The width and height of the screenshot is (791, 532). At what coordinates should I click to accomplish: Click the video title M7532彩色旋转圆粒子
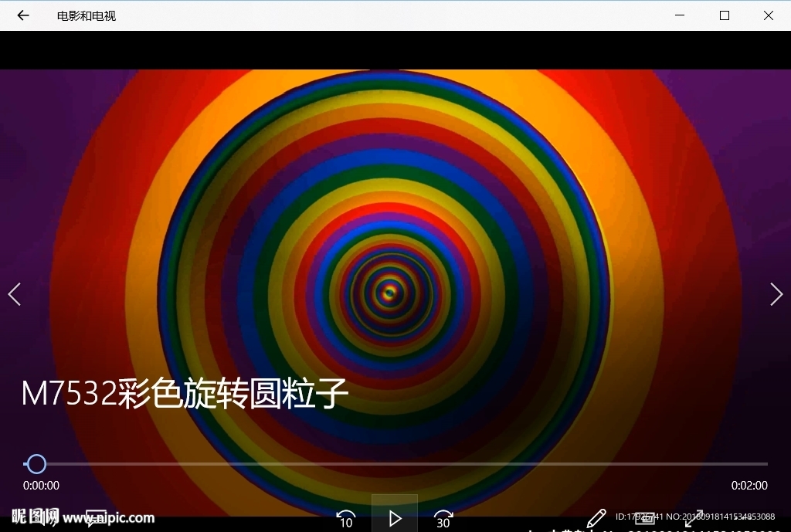pos(185,393)
